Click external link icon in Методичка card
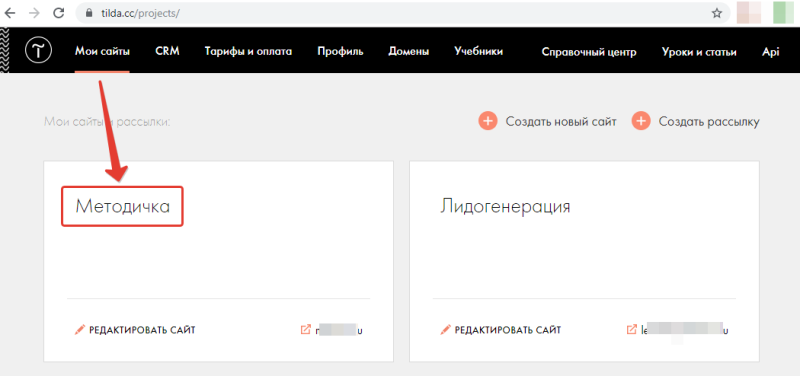Screen dimensions: 800x376 (x=305, y=330)
